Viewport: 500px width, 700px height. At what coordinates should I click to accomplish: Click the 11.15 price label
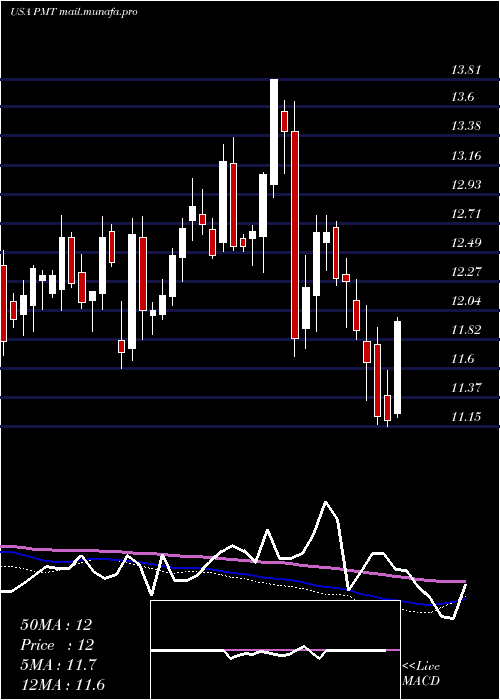click(466, 417)
